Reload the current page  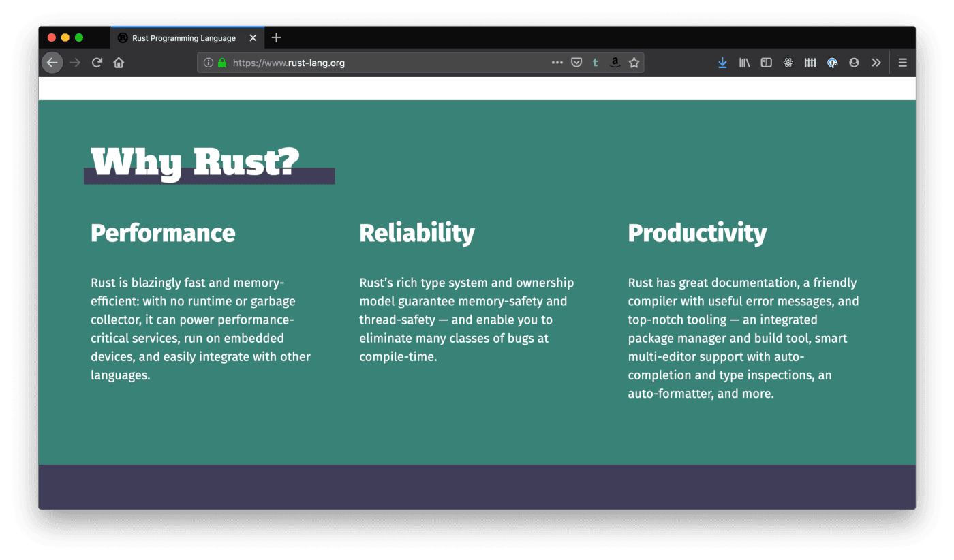tap(97, 63)
